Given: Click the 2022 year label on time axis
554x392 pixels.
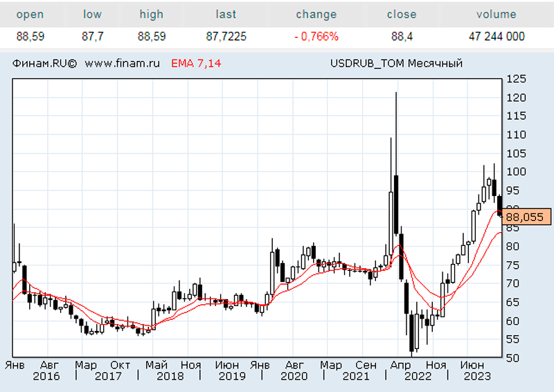Looking at the screenshot, I should pyautogui.click(x=418, y=376).
